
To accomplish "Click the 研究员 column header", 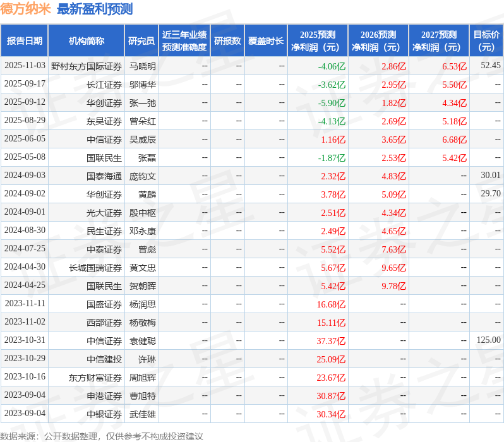I will coord(141,41).
